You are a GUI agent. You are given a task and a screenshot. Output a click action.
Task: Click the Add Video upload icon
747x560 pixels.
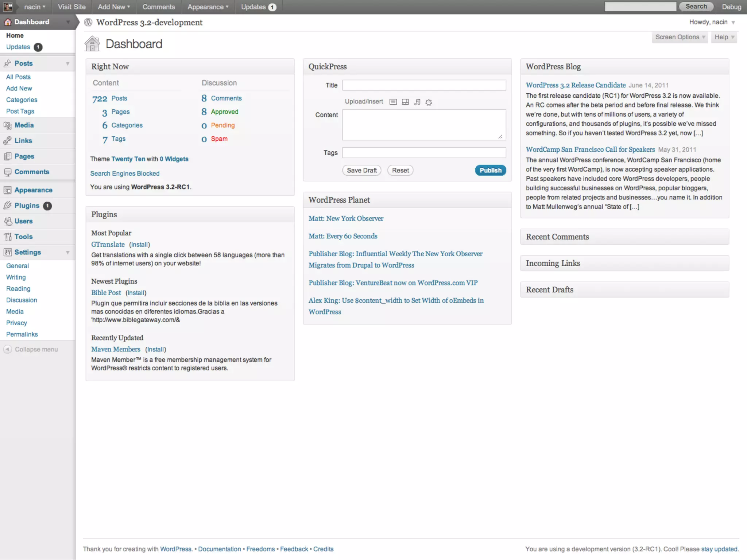(x=405, y=102)
